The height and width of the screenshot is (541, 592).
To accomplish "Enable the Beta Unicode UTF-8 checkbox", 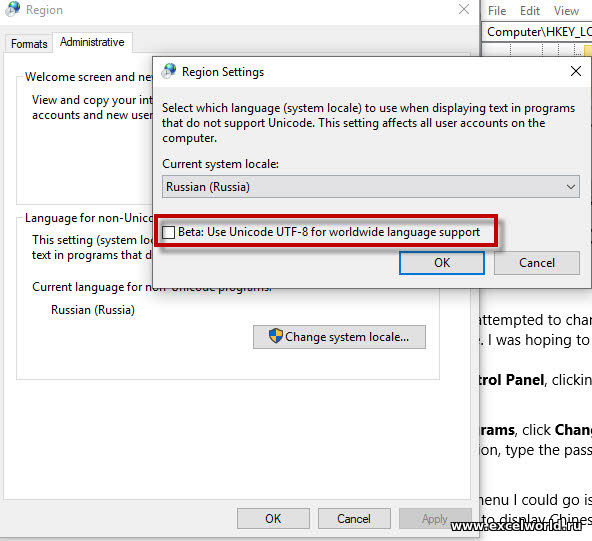I will pyautogui.click(x=168, y=232).
